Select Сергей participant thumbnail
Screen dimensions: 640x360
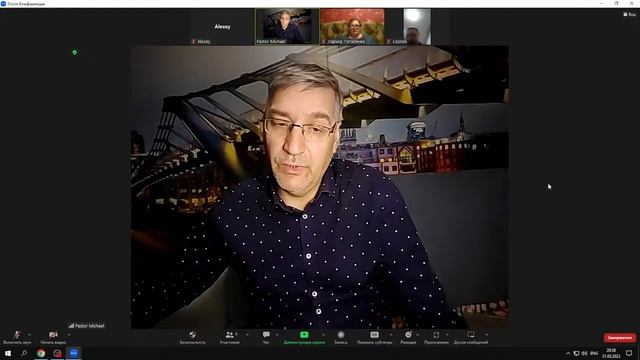417,27
